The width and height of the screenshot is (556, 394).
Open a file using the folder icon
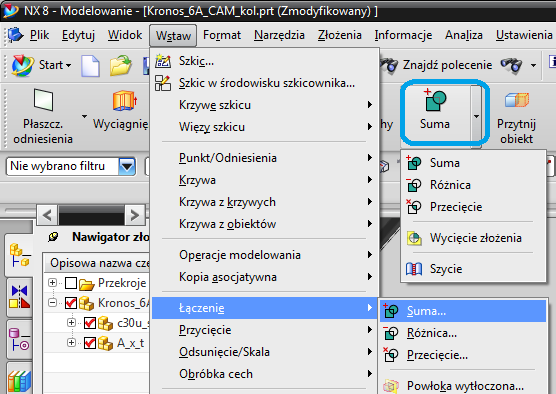pos(121,65)
